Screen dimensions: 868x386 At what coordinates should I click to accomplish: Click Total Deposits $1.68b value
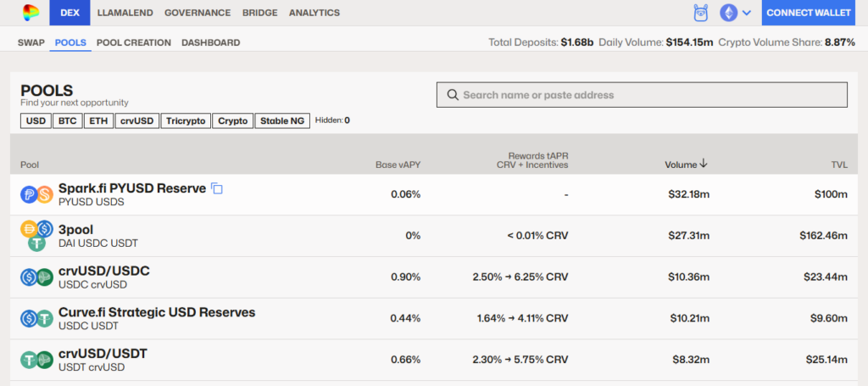(x=576, y=42)
